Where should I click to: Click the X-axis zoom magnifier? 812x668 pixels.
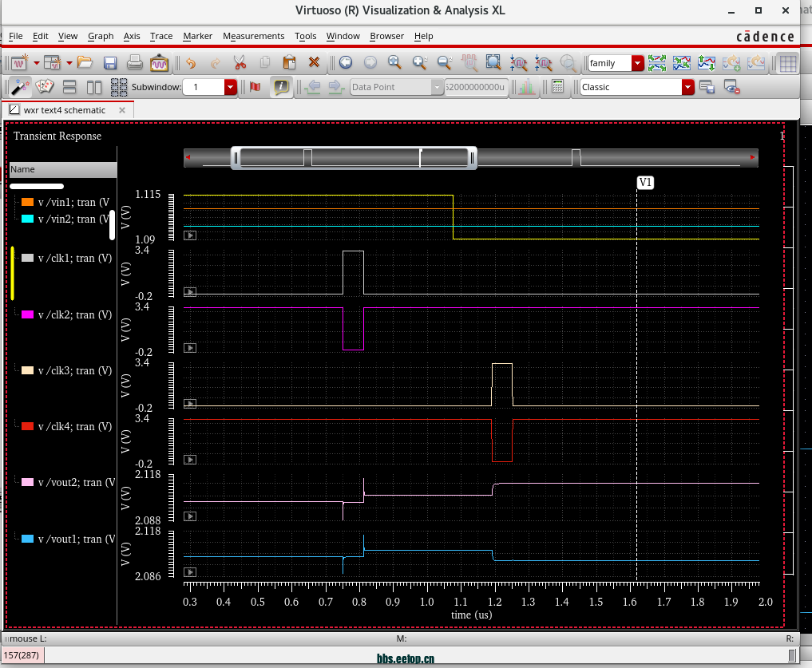[x=518, y=63]
